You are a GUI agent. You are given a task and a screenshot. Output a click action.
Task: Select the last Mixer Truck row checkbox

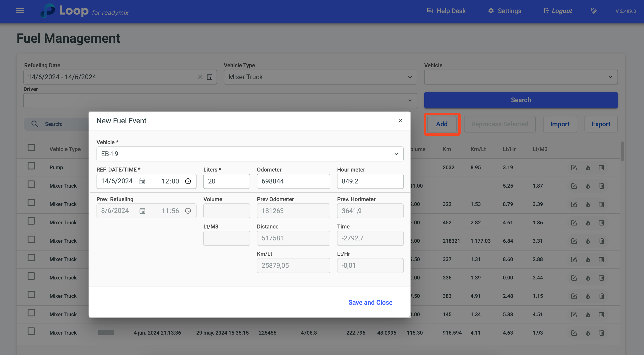(x=31, y=331)
